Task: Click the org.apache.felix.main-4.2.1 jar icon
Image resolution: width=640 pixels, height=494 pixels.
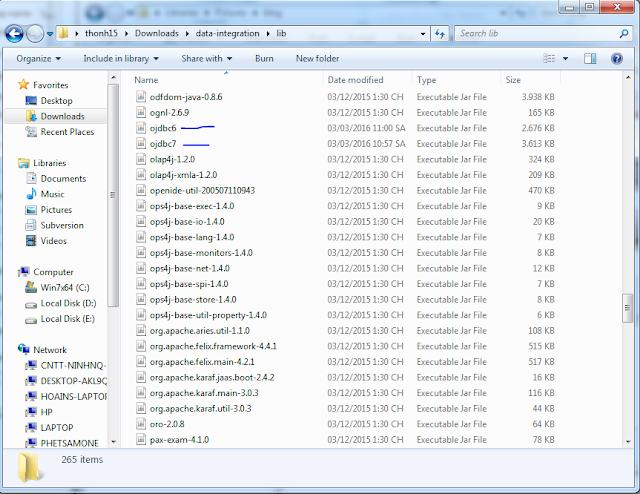Action: pyautogui.click(x=141, y=362)
